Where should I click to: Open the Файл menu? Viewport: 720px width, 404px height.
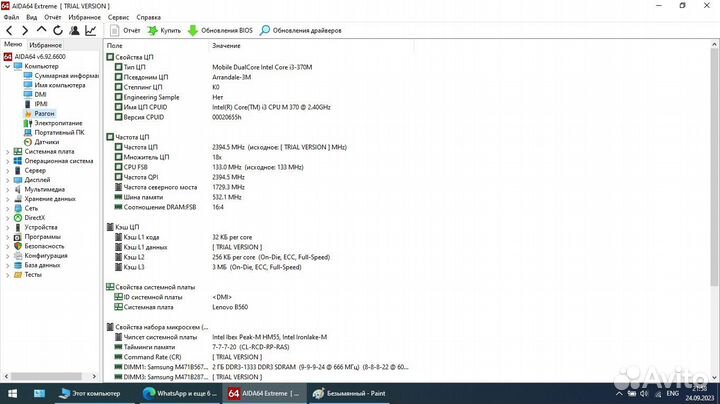point(11,17)
